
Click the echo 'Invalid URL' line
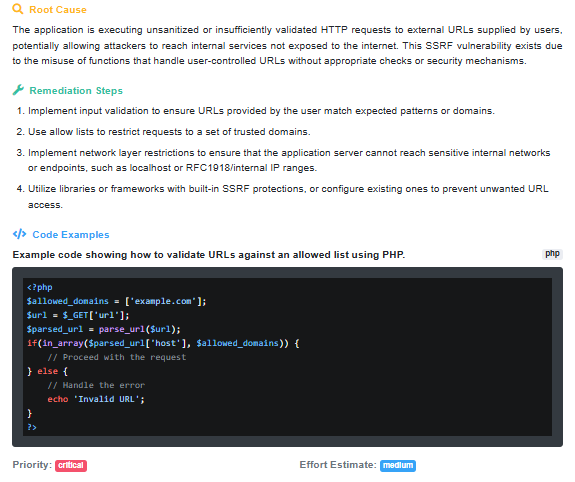[x=96, y=399]
